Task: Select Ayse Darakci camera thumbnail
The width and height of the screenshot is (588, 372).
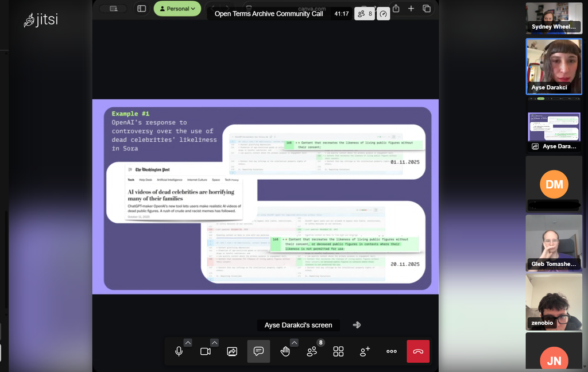Action: (554, 67)
